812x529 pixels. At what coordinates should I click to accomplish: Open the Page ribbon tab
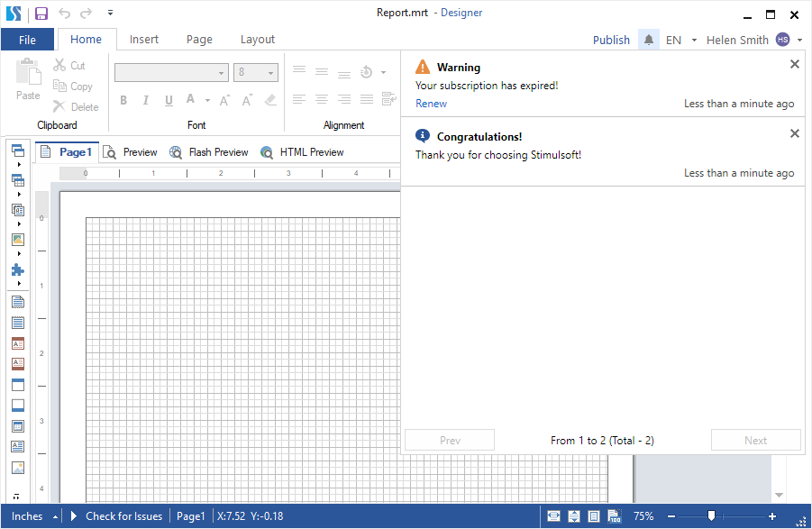[199, 40]
